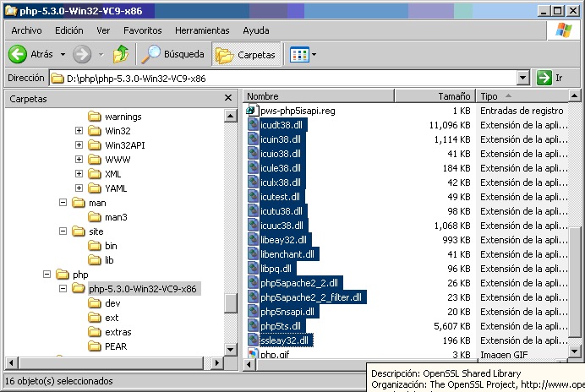Collapse the man folder node

click(63, 202)
